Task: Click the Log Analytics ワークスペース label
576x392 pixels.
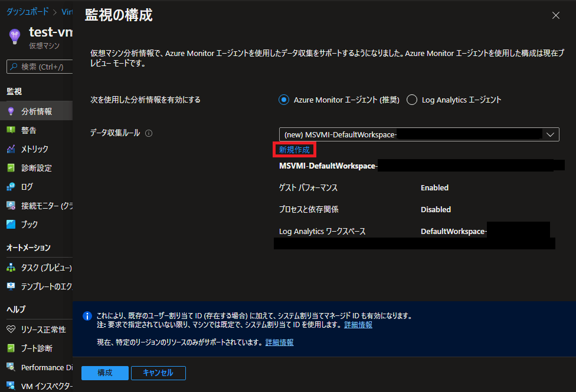Action: (x=322, y=231)
